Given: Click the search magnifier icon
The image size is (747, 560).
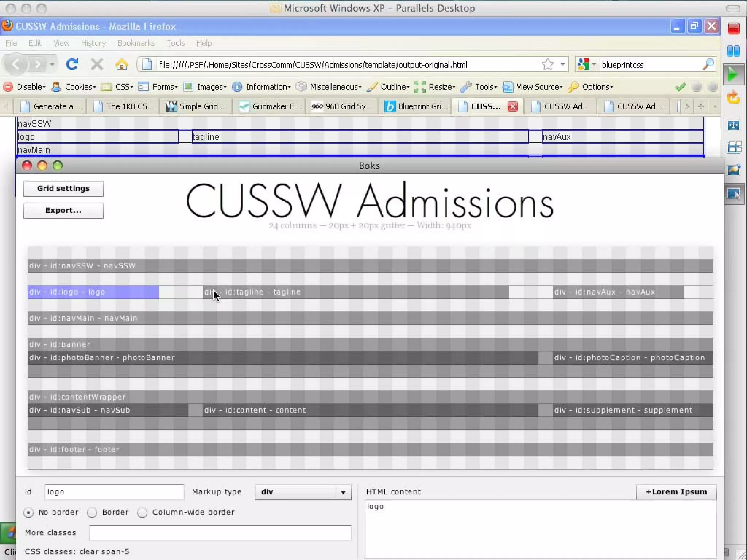Looking at the screenshot, I should click(x=708, y=65).
